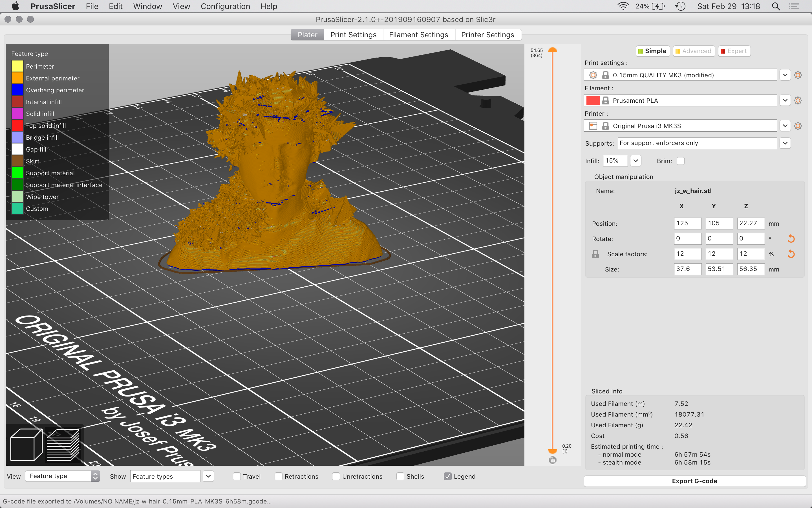Image resolution: width=812 pixels, height=508 pixels.
Task: Open View mode Feature type selector
Action: pyautogui.click(x=62, y=476)
